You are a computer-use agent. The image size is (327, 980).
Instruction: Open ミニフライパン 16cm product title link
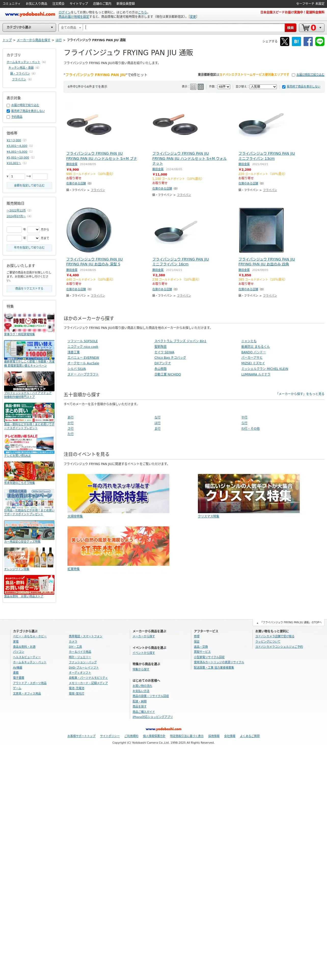tap(181, 262)
